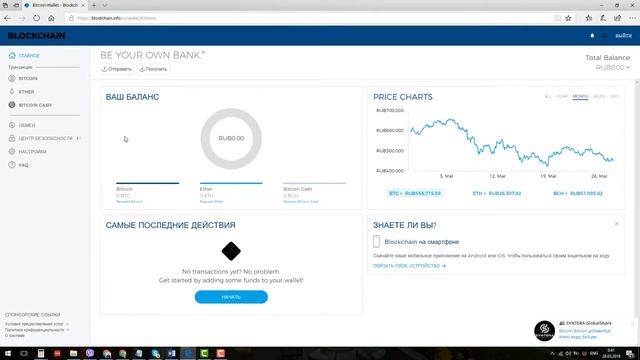Click the refresh icon in blue header

(x=605, y=36)
